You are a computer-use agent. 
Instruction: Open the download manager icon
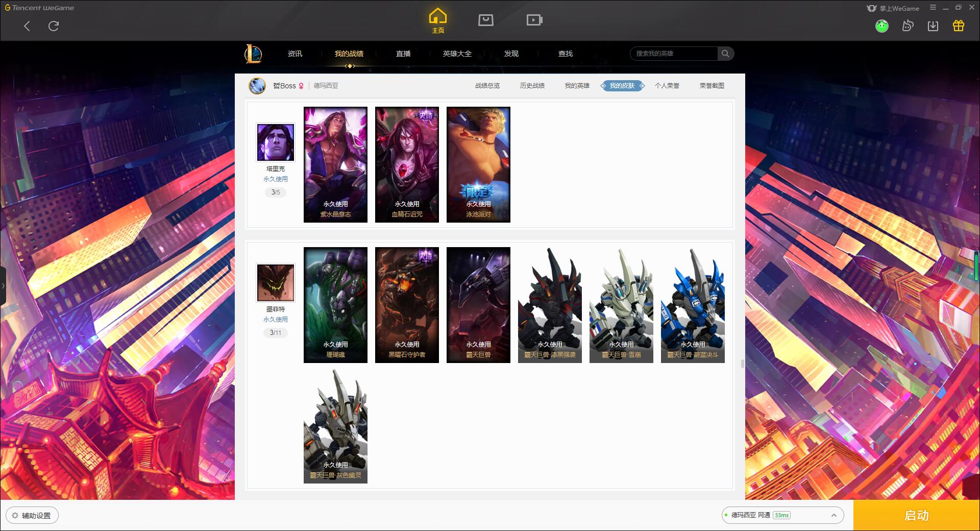tap(933, 26)
